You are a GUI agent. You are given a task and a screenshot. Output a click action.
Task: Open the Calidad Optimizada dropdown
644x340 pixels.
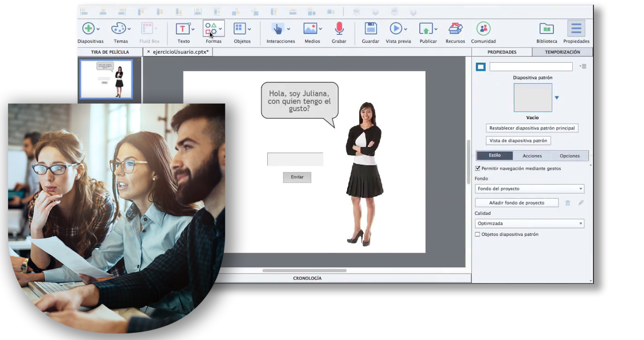coord(529,223)
